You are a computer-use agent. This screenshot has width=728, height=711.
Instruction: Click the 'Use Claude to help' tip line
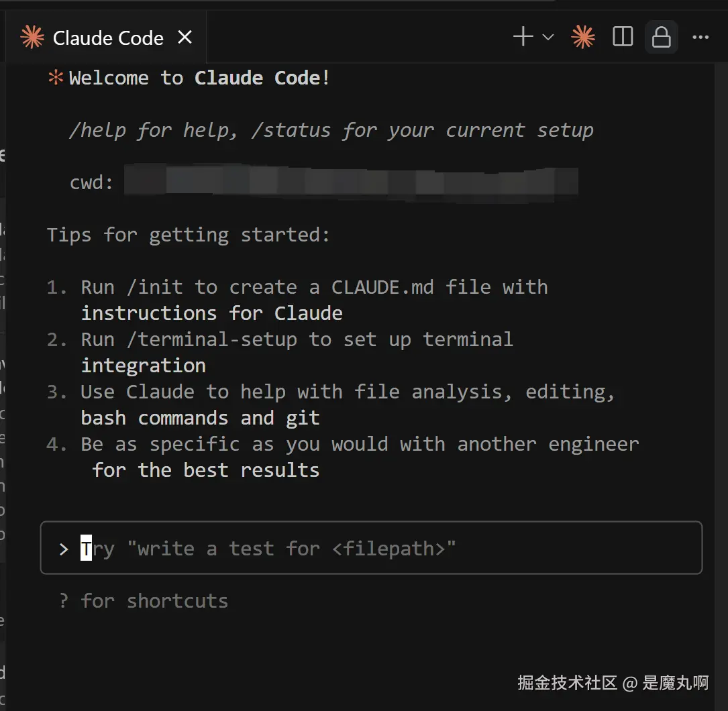[x=348, y=392]
